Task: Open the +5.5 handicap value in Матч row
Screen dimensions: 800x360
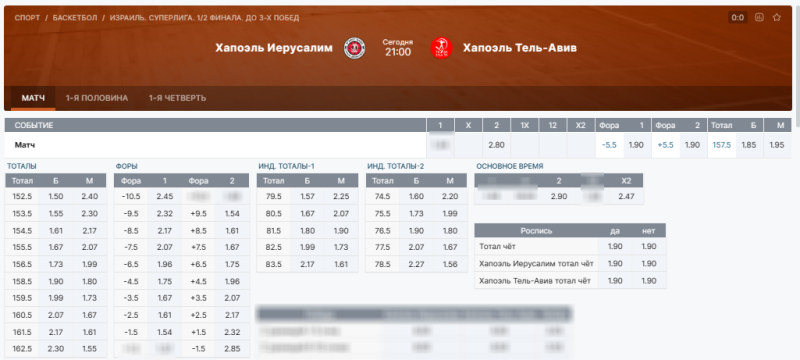Action: (665, 145)
